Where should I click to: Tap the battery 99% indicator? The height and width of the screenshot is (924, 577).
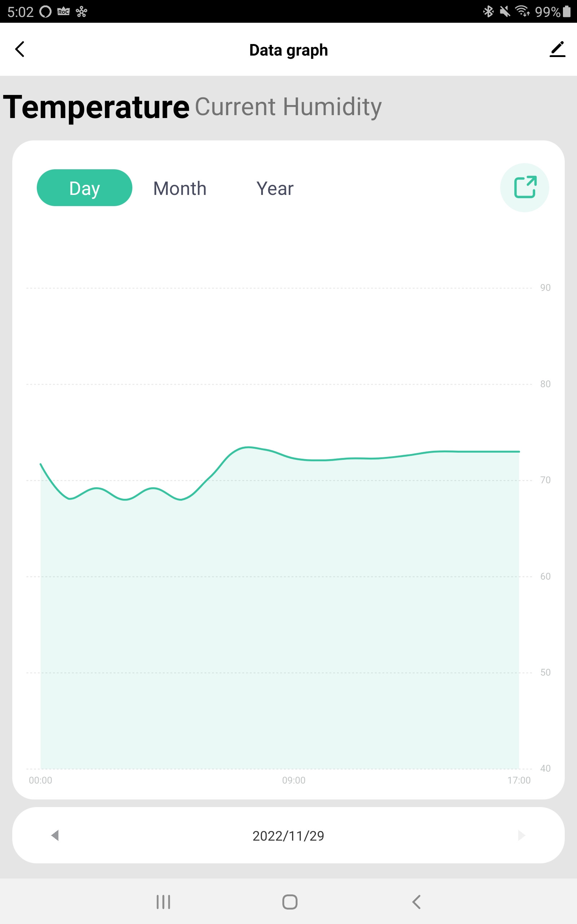[x=552, y=12]
